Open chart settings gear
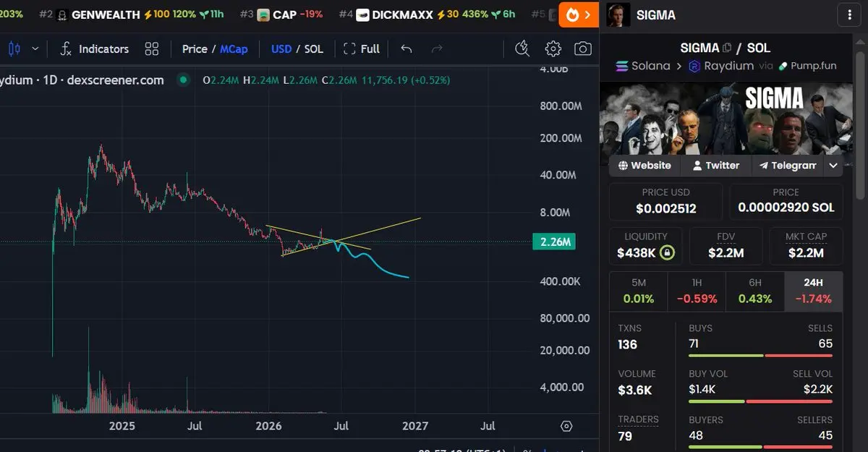The height and width of the screenshot is (452, 868). [x=553, y=48]
